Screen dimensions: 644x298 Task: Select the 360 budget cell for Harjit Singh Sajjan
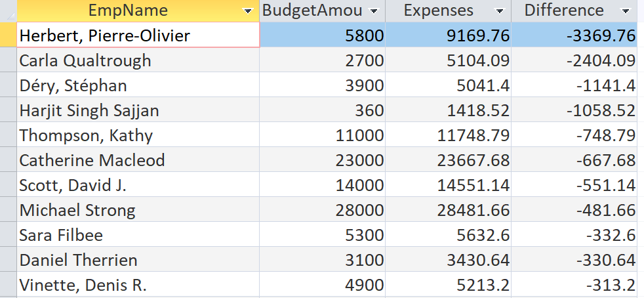pos(323,110)
